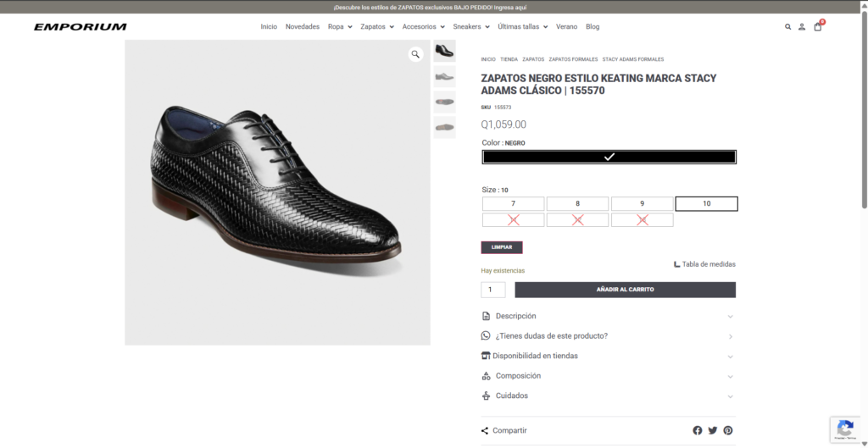Expand the Cuidados section chevron
Image resolution: width=868 pixels, height=448 pixels.
tap(730, 396)
